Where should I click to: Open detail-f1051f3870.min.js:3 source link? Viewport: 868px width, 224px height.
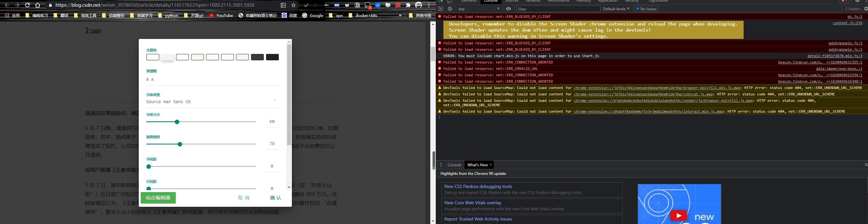click(835, 56)
